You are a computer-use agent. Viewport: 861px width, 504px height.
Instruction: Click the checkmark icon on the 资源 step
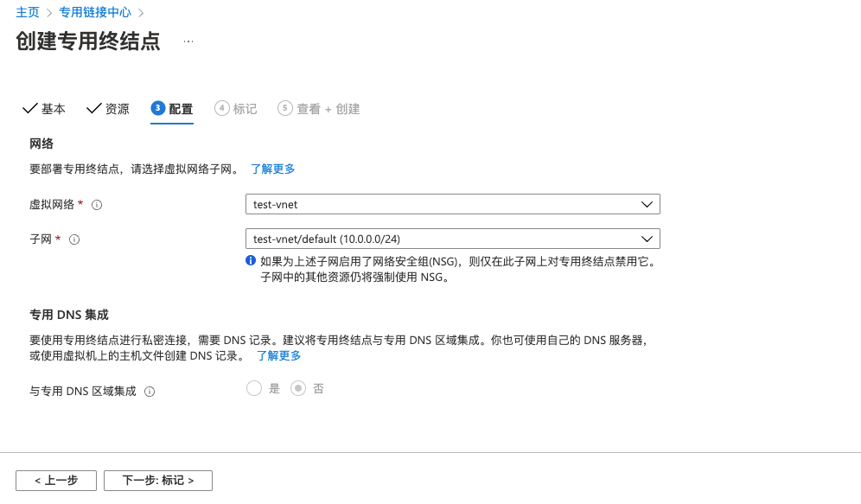92,108
